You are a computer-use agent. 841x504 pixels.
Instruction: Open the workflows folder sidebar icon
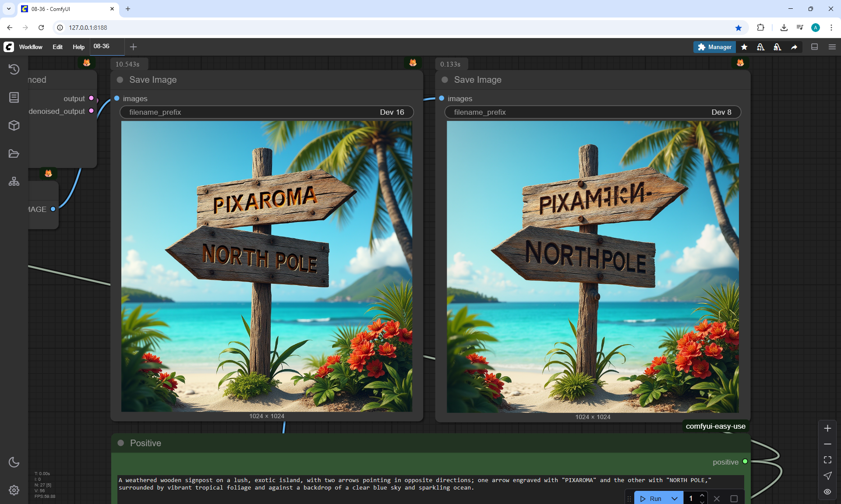(x=14, y=154)
